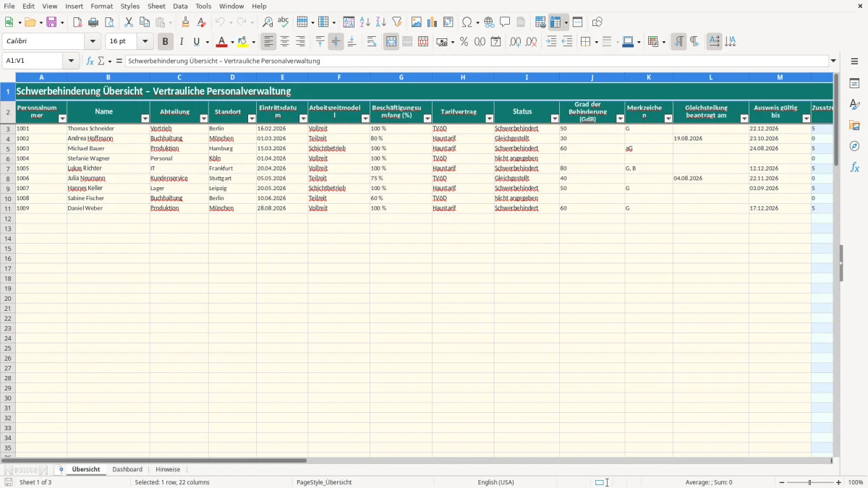Viewport: 868px width, 488px height.
Task: Increase indent
Action: coord(551,42)
